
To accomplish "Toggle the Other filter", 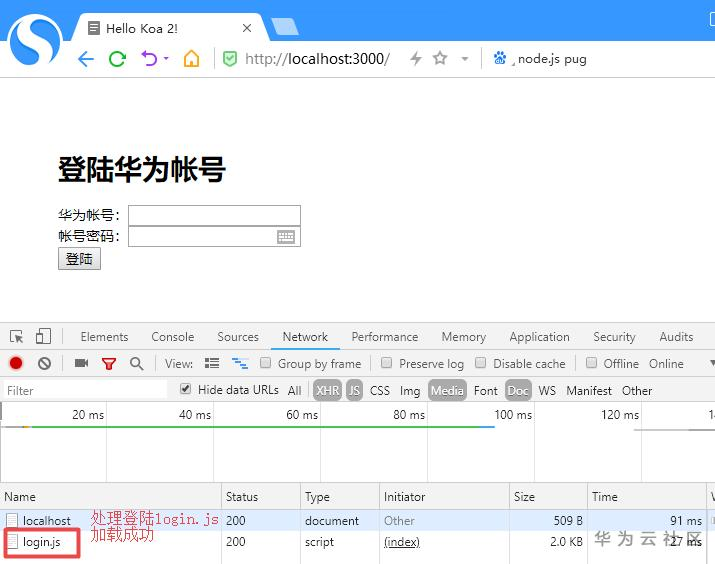I will point(637,390).
